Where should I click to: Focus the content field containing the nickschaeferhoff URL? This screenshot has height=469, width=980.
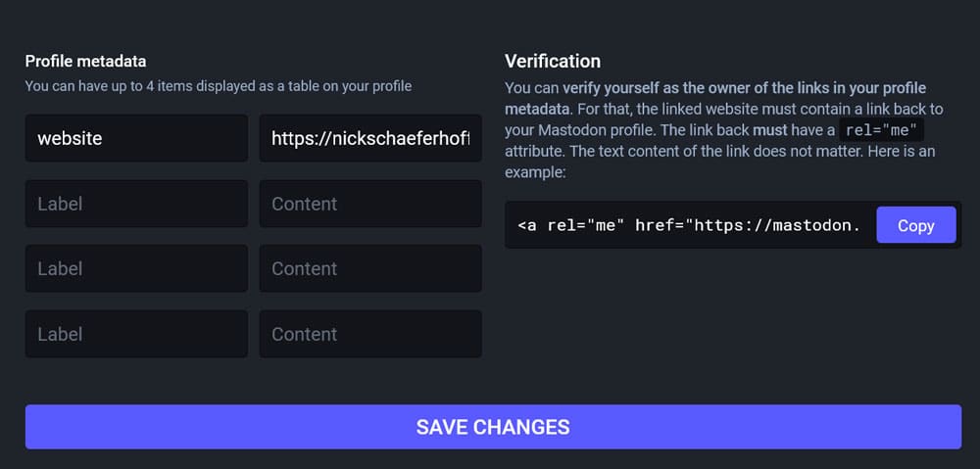point(369,138)
